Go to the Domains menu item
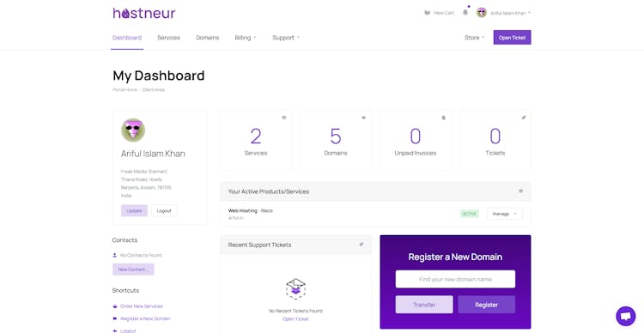The image size is (644, 333). tap(208, 38)
